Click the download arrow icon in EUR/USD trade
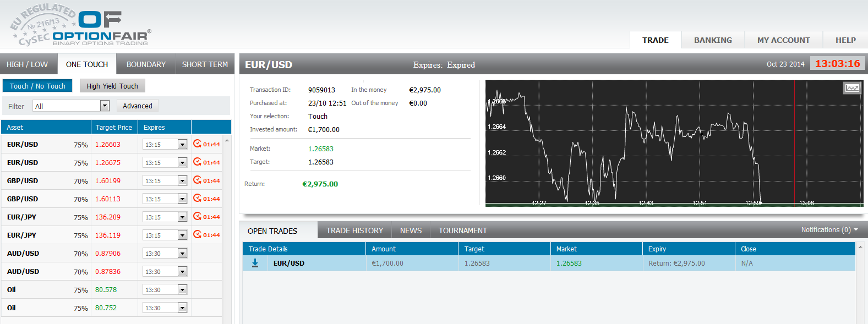Viewport: 868px width, 324px height. 255,263
